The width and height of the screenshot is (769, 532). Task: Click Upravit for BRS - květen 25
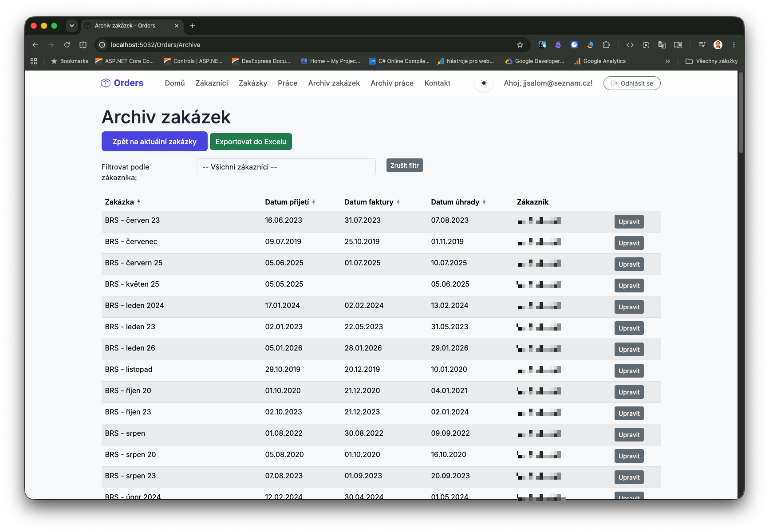pyautogui.click(x=629, y=286)
